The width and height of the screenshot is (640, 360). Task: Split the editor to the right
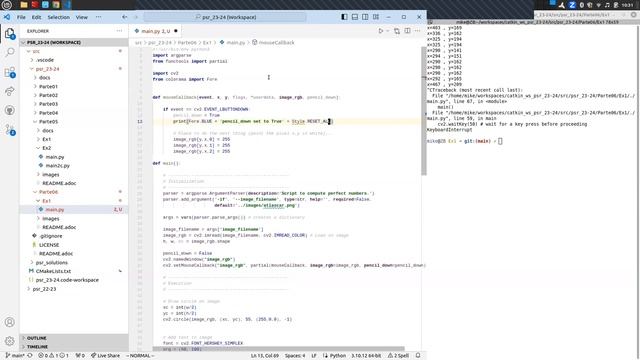click(x=407, y=31)
